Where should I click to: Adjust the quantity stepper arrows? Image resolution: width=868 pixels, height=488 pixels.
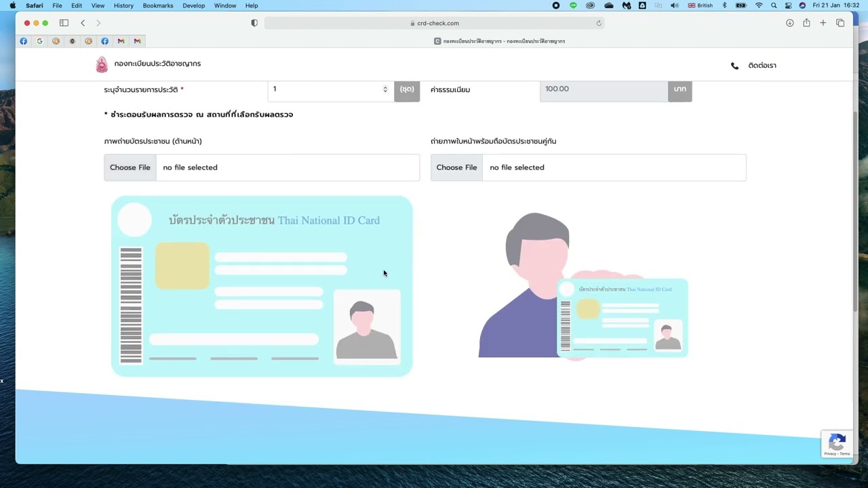point(385,89)
